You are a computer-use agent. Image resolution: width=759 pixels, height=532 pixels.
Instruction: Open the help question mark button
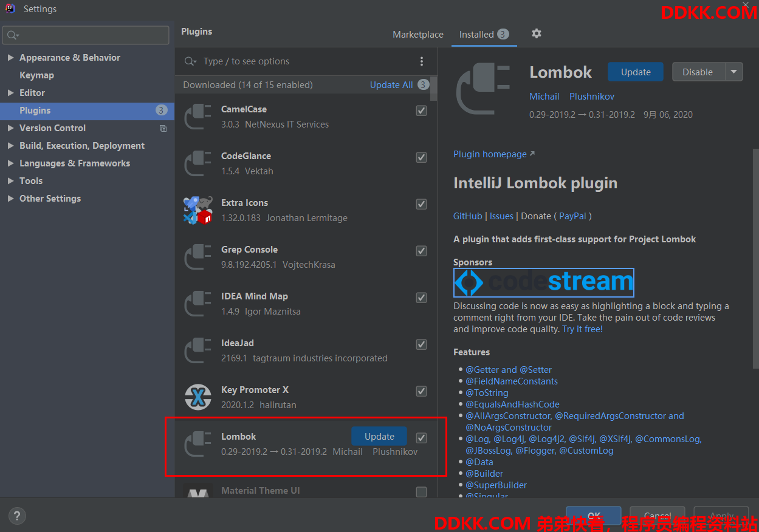point(17,516)
